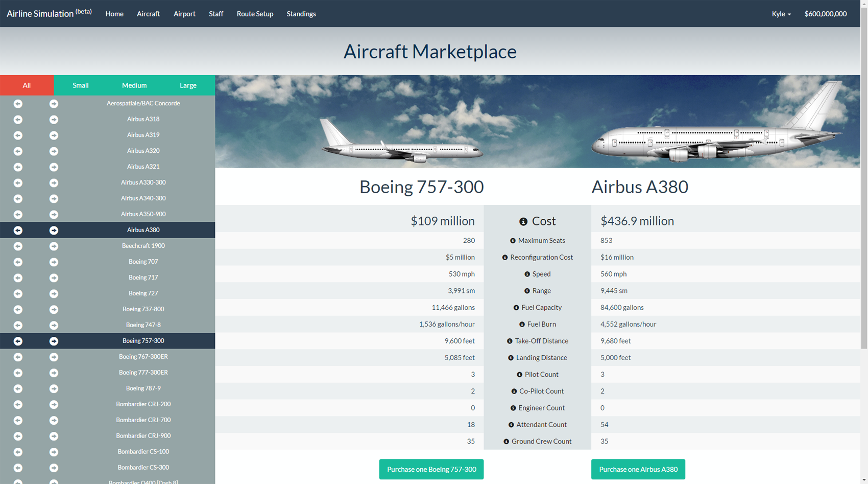The height and width of the screenshot is (484, 868).
Task: Purchase one Boeing 757-300
Action: tap(431, 469)
